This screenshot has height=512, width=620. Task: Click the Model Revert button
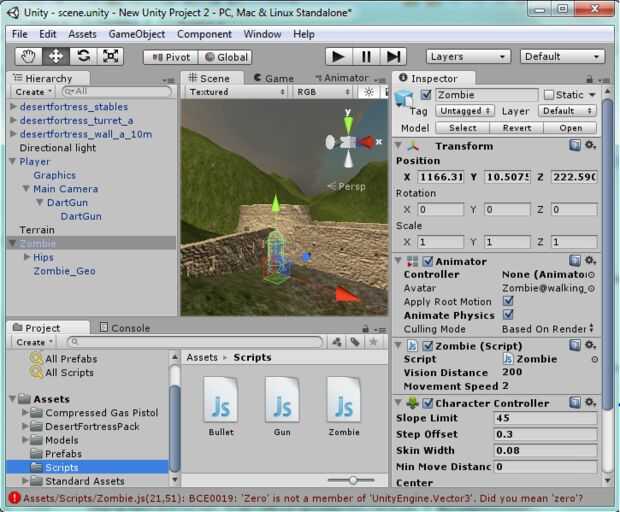(x=517, y=128)
